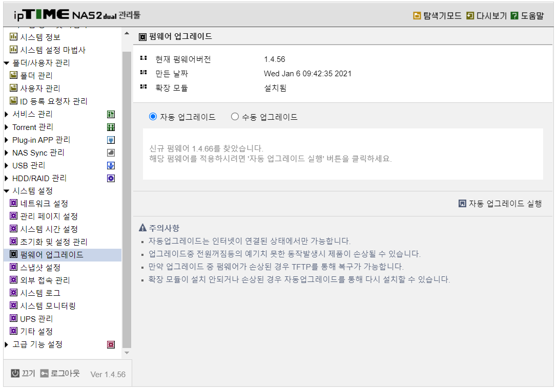Open 시스템 정보 menu item
Screen dimensions: 558x392
[40, 37]
